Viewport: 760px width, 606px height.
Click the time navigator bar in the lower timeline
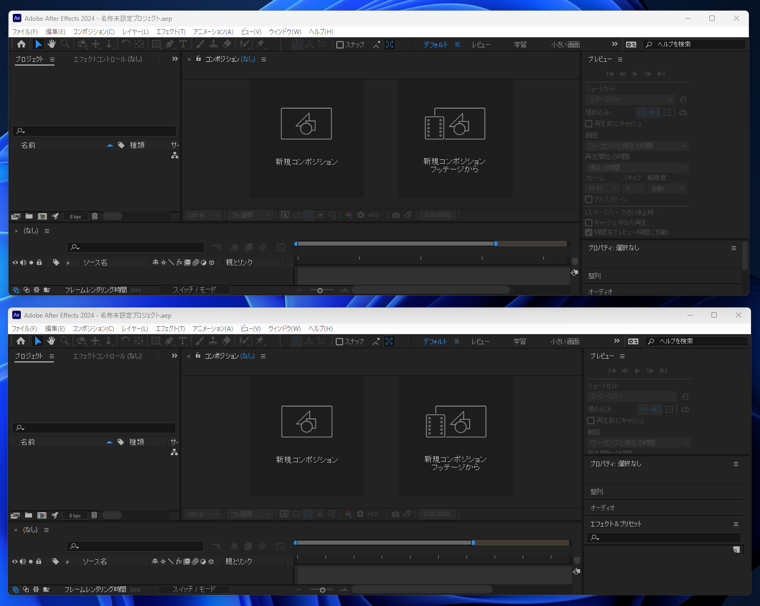(384, 542)
